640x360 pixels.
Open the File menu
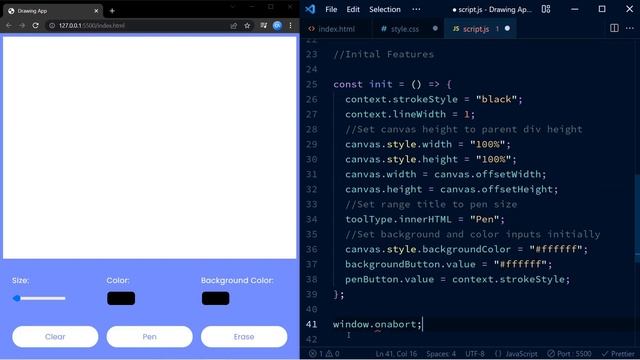tap(331, 9)
